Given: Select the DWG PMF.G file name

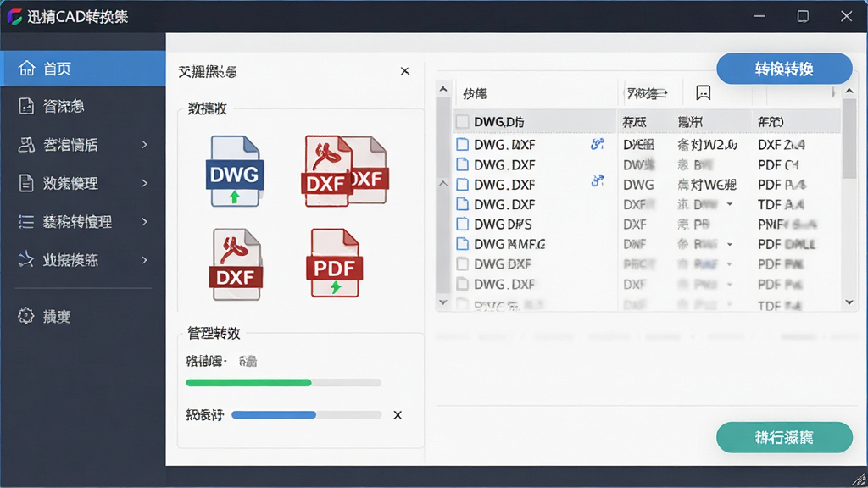Looking at the screenshot, I should [x=509, y=244].
